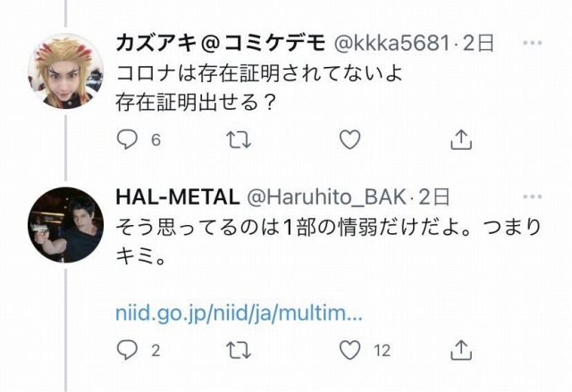Viewport: 572px width, 392px height.
Task: Click the HAL-METAL display name
Action: pos(178,197)
